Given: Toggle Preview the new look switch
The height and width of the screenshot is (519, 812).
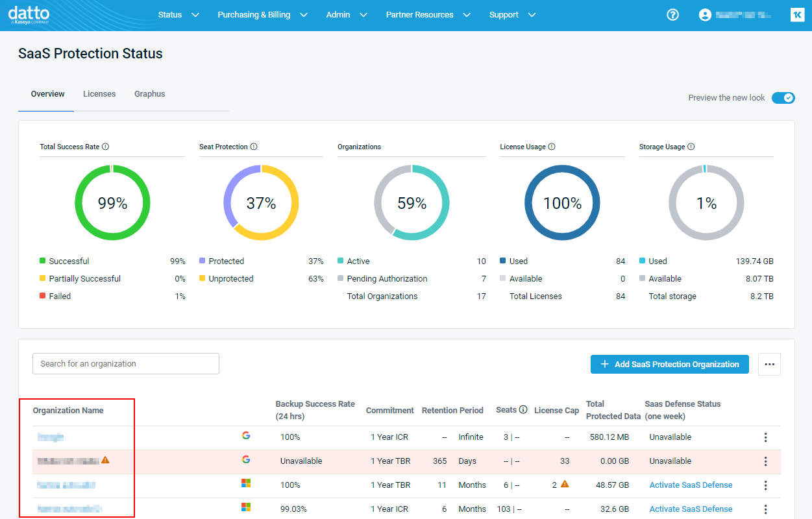Looking at the screenshot, I should pyautogui.click(x=783, y=98).
